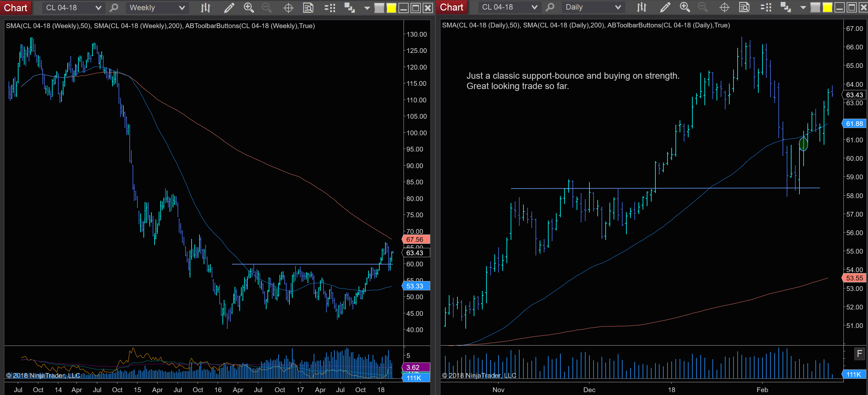Image resolution: width=868 pixels, height=395 pixels.
Task: Click the instrument search magnifier on weekly chart
Action: 114,8
